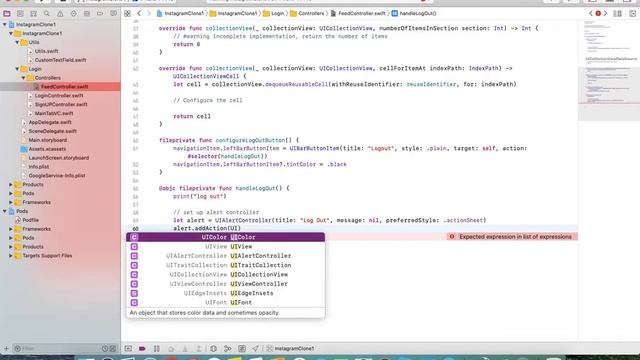This screenshot has width=640, height=360.
Task: Open LoginController.swift file
Action: click(x=60, y=96)
